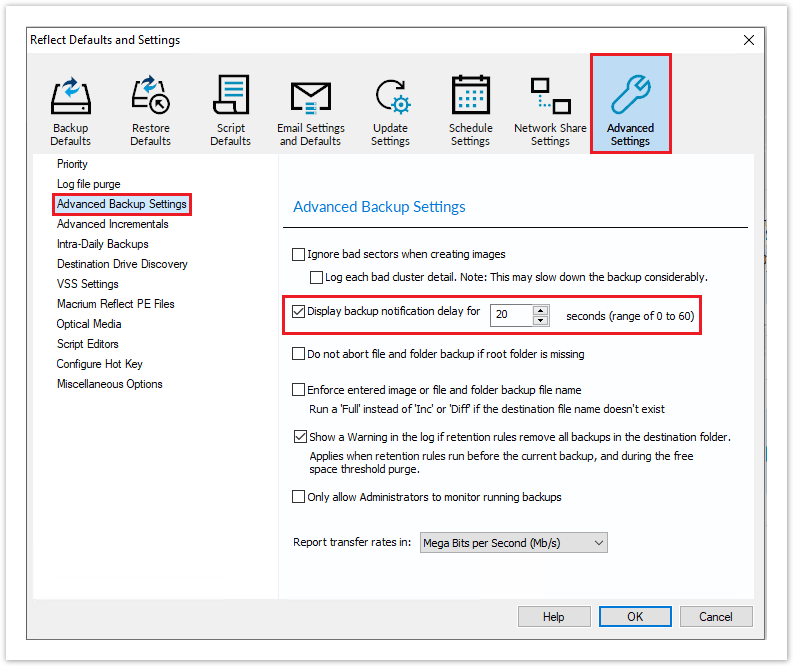
Task: Enable Do not abort if root folder missing
Action: 298,353
